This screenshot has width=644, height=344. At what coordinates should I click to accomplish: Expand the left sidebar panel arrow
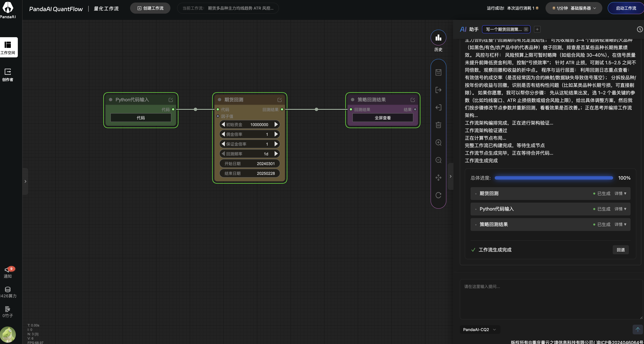tap(25, 181)
